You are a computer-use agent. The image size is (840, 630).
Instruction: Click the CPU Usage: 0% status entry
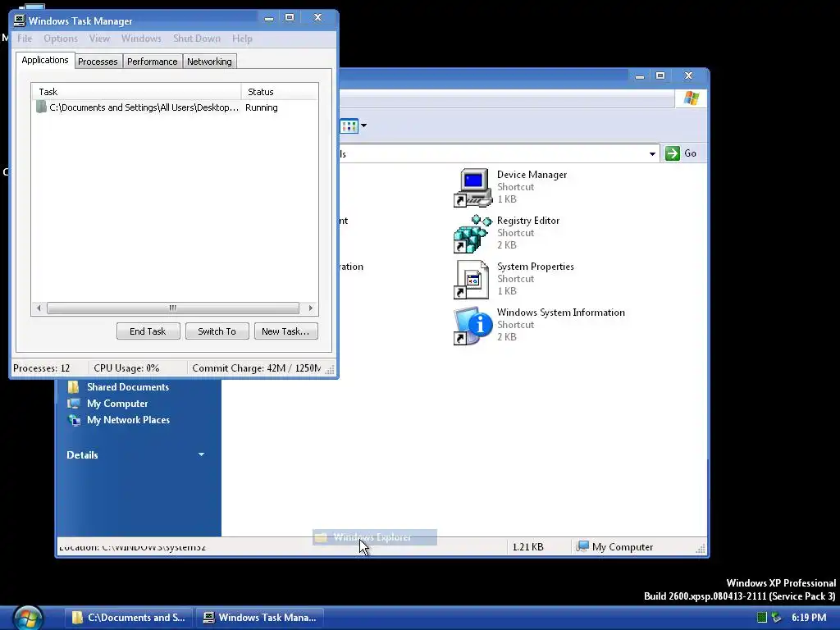click(126, 368)
